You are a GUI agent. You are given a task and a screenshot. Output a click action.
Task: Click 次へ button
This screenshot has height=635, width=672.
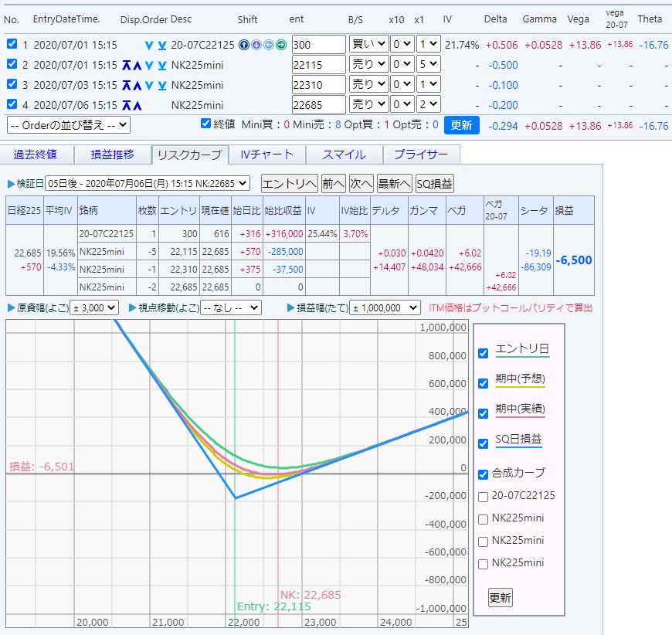(361, 184)
